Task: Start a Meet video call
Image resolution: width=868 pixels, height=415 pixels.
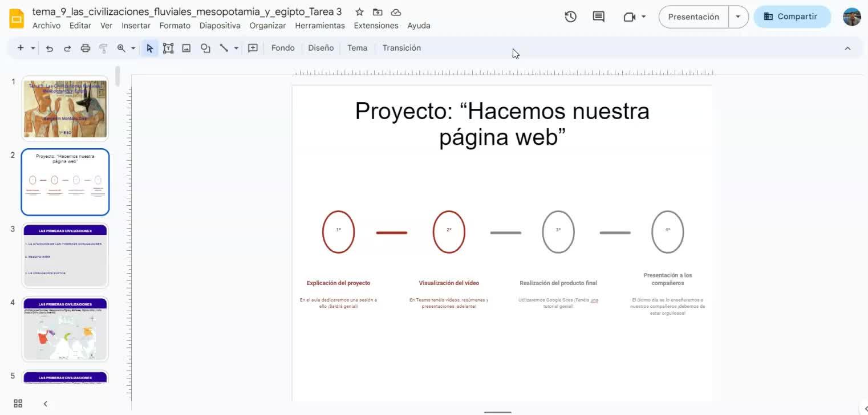Action: [629, 17]
